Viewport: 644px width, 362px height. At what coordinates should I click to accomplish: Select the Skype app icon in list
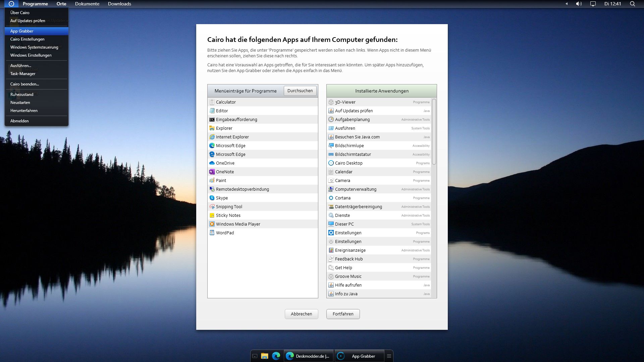tap(212, 198)
